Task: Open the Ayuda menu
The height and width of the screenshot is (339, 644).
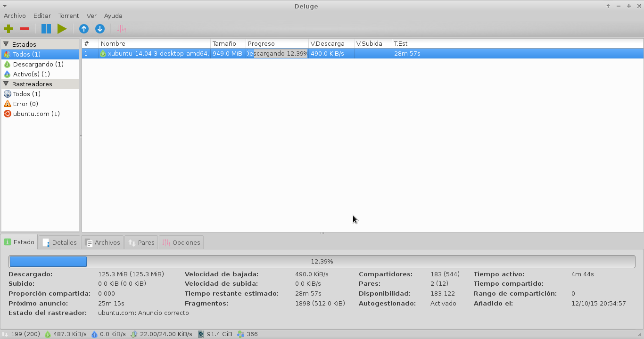Action: (113, 16)
